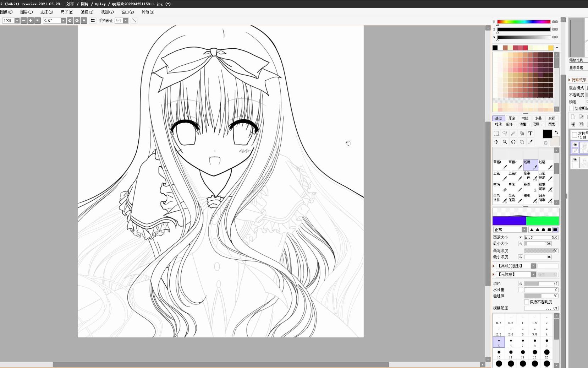Select the rotate view tool
588x368 pixels.
pos(513,142)
